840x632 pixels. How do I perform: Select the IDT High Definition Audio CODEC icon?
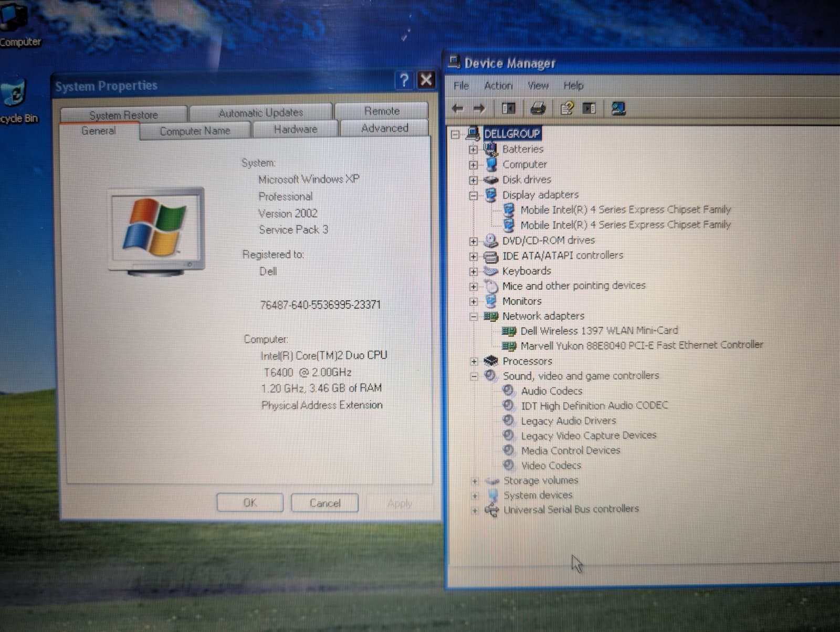click(x=508, y=405)
